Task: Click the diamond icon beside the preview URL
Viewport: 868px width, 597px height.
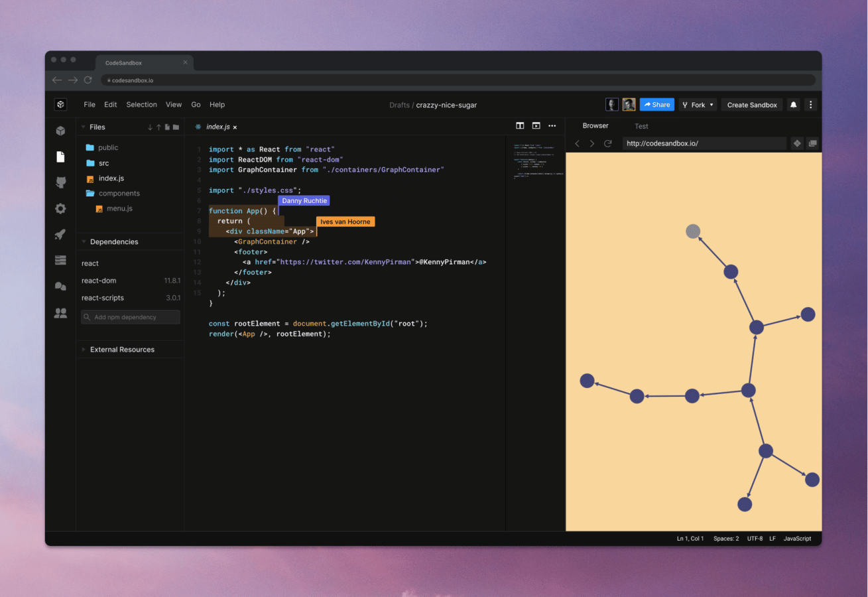Action: [797, 143]
